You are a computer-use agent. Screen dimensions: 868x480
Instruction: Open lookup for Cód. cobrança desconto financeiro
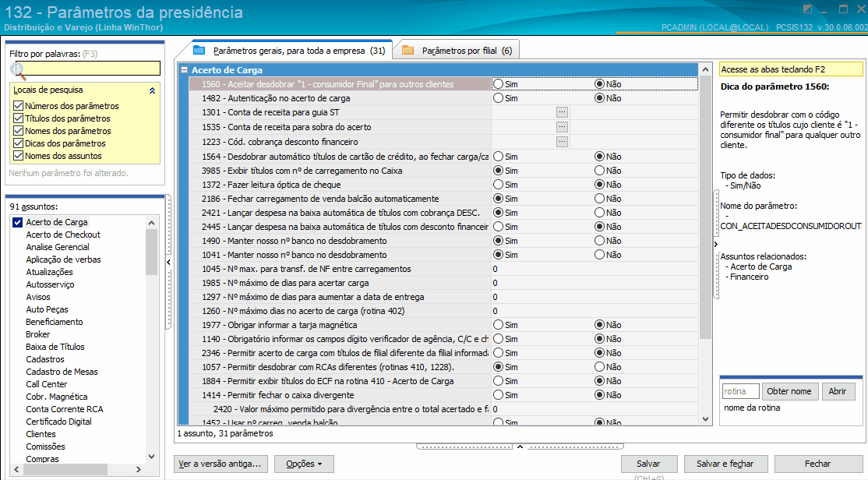[x=562, y=142]
